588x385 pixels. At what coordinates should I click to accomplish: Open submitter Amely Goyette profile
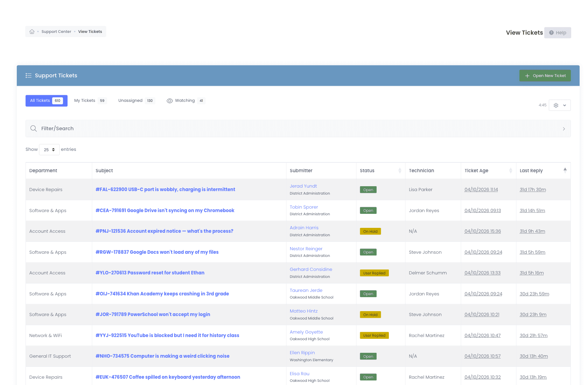(x=306, y=332)
